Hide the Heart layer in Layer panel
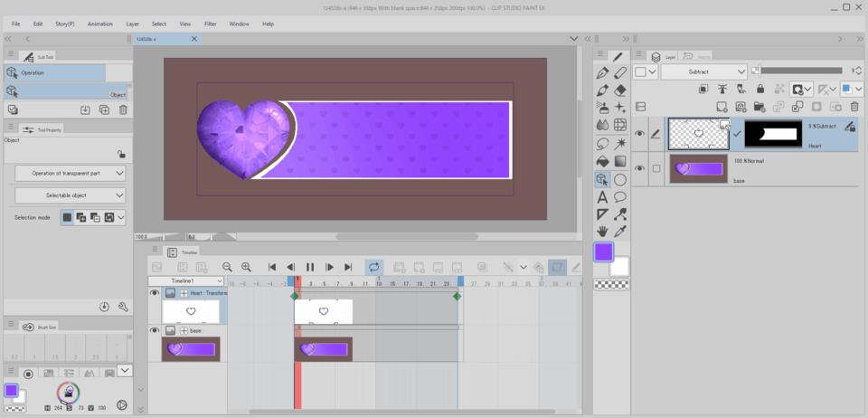 640,135
